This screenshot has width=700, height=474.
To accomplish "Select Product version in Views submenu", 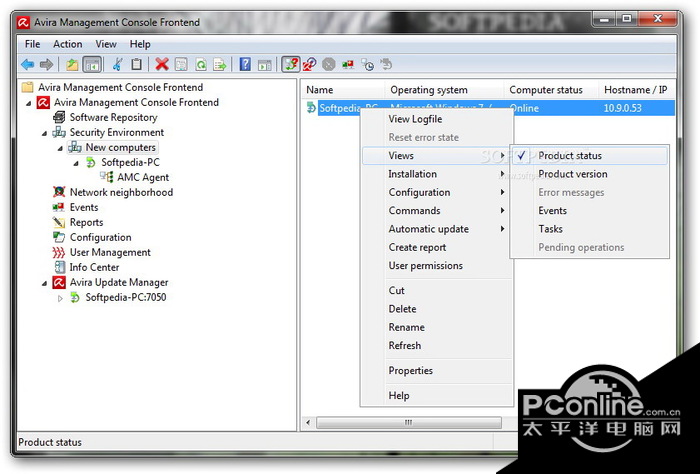I will 589,174.
